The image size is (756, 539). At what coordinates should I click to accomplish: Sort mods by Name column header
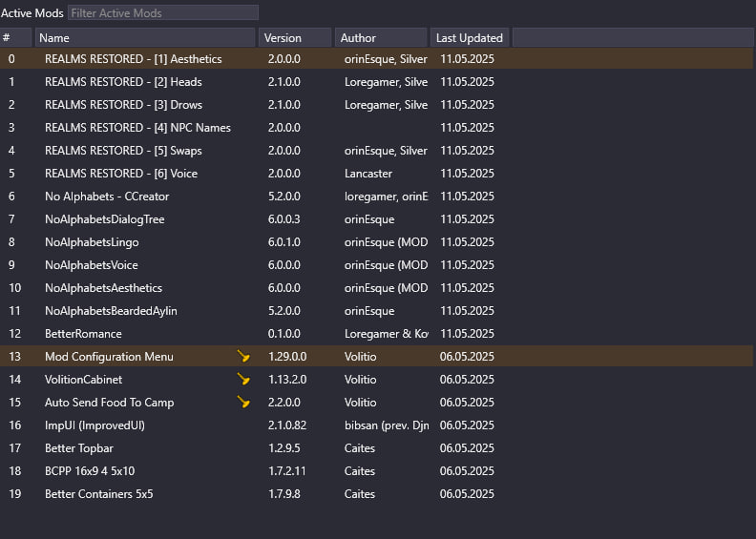(145, 37)
